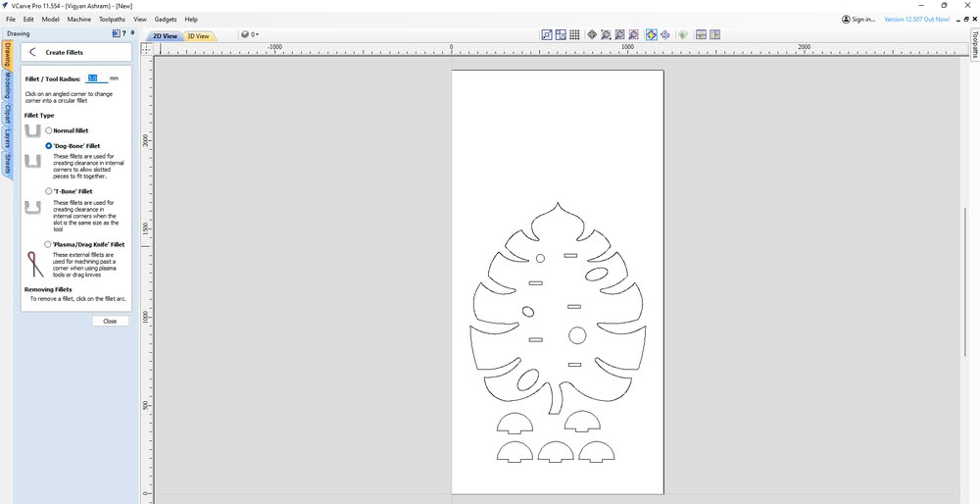Toggle the highlighted yellow diamond view icon
Image resolution: width=980 pixels, height=504 pixels.
click(x=652, y=35)
